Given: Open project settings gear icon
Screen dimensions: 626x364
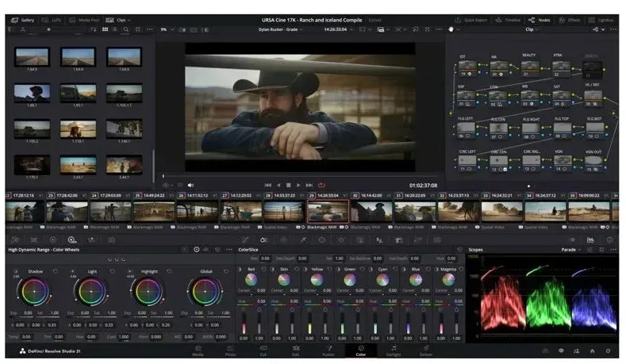Looking at the screenshot, I should tap(608, 351).
